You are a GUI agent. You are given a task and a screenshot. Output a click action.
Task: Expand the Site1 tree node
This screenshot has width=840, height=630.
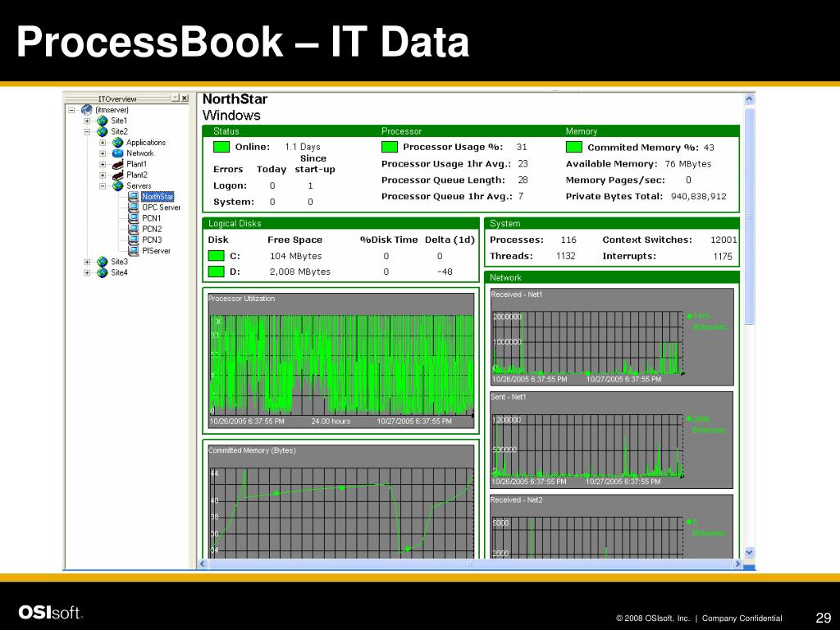(87, 121)
